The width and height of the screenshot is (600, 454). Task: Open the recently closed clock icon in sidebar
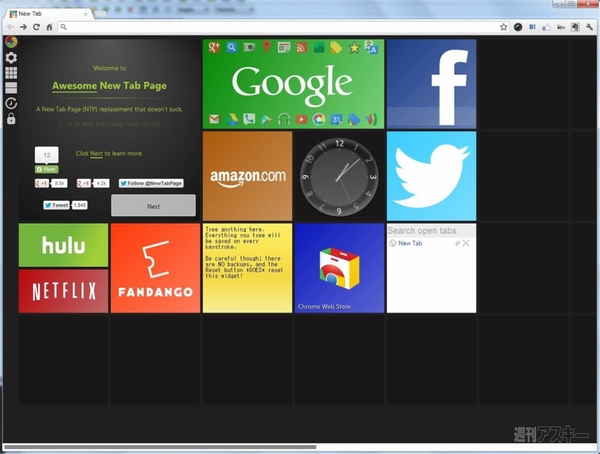11,103
